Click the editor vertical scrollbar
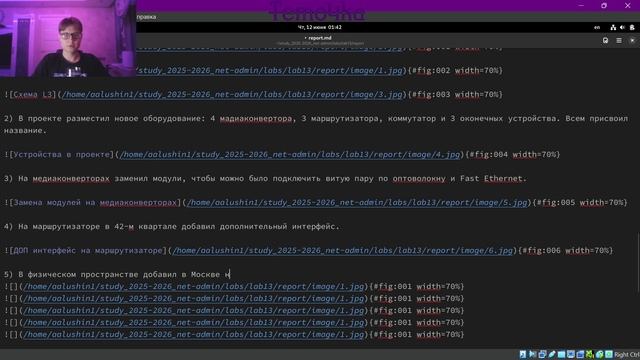640x360 pixels. pos(638,262)
